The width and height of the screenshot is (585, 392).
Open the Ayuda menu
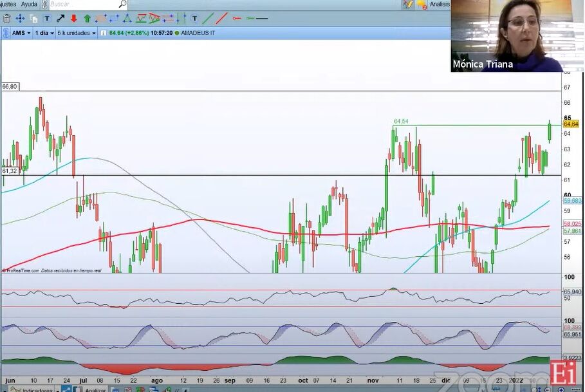[29, 4]
